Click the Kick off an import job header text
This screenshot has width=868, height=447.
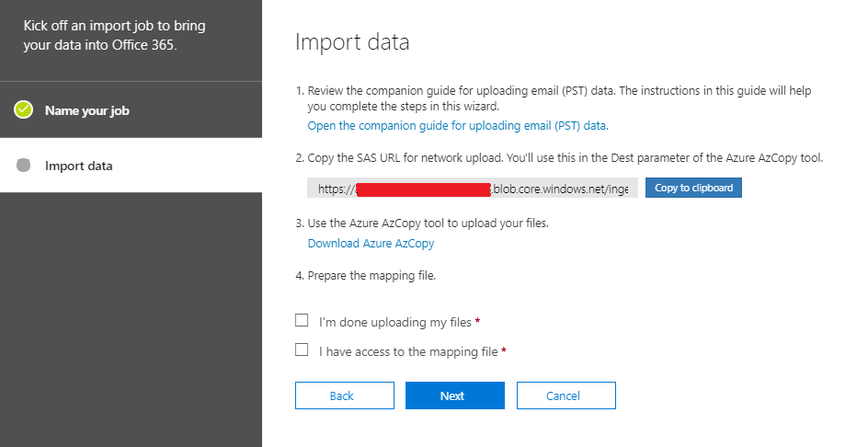(99, 35)
